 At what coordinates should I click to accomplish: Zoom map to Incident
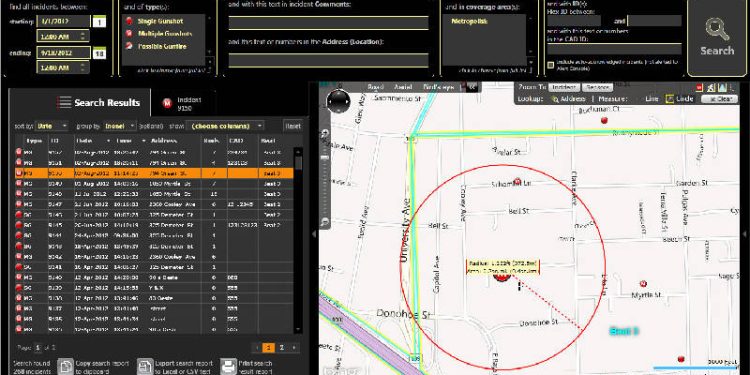tap(564, 88)
